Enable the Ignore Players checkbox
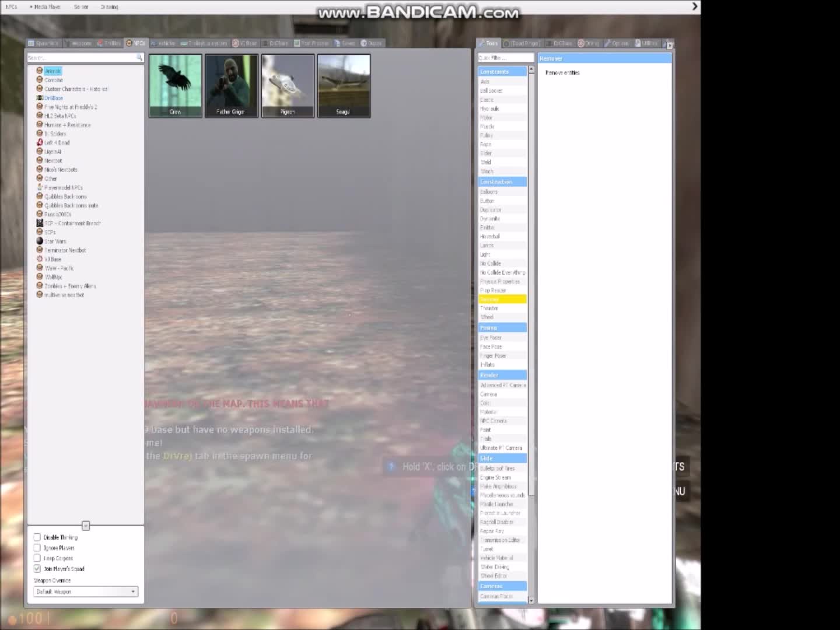840x630 pixels. 37,548
